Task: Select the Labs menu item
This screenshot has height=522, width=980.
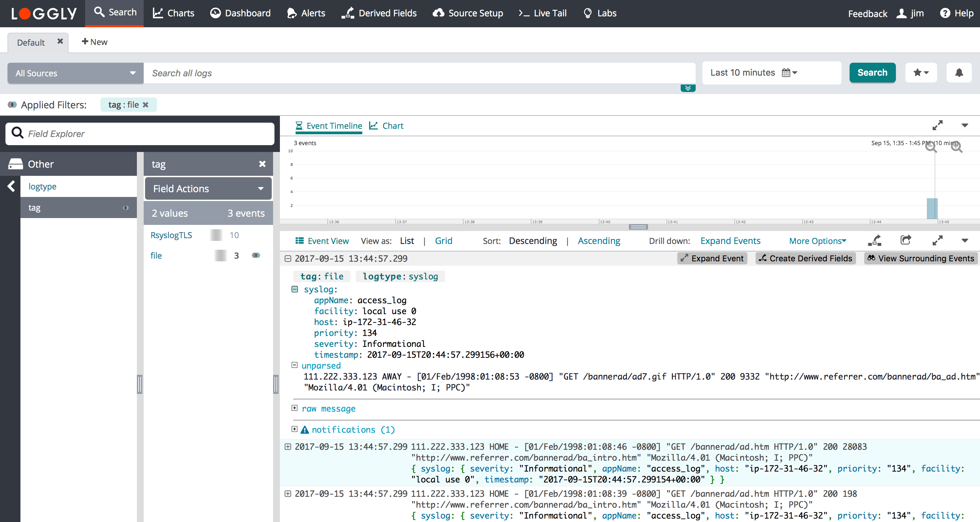Action: pos(600,13)
